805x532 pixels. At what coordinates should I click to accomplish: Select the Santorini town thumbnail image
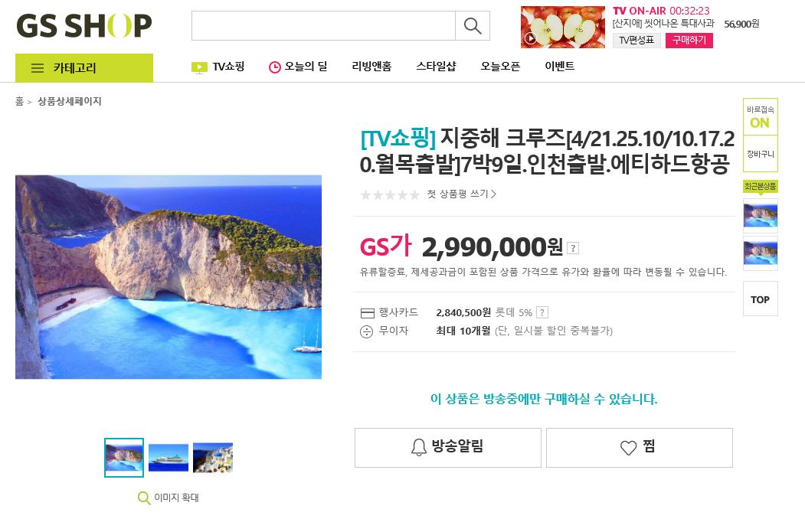click(213, 458)
